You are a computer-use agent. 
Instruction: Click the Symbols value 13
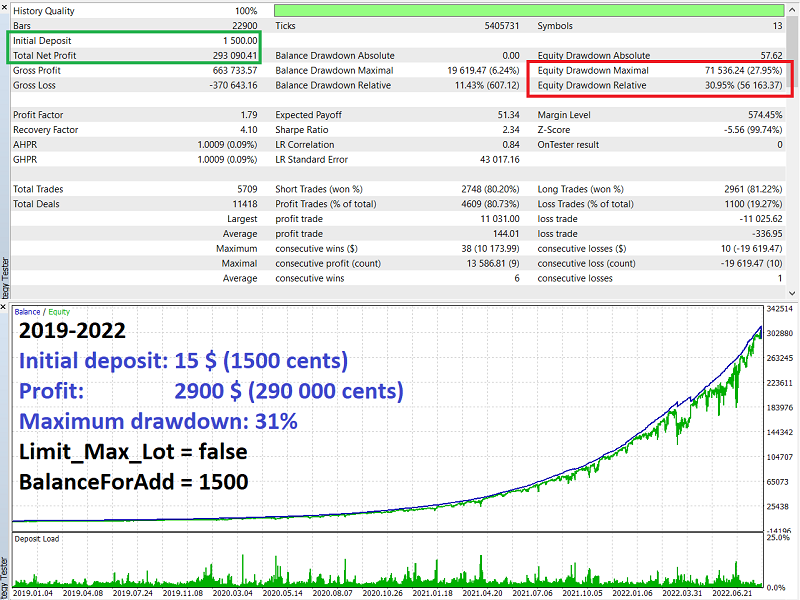(778, 26)
